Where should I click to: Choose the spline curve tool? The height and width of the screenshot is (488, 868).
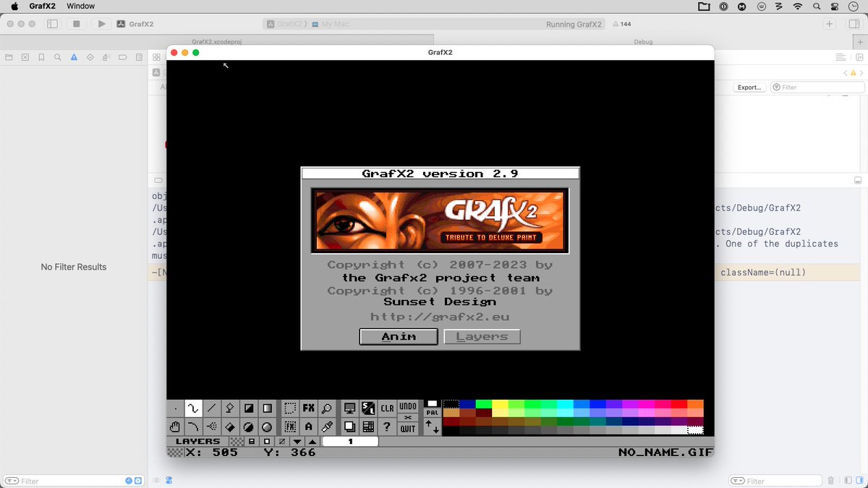(x=193, y=427)
